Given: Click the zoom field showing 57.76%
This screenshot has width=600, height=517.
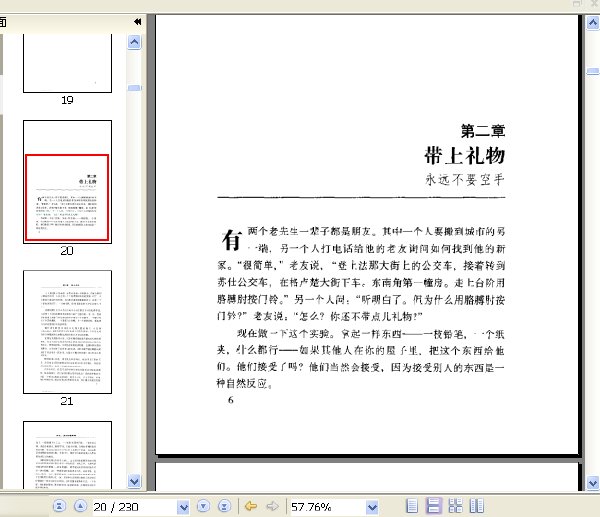Looking at the screenshot, I should [328, 507].
